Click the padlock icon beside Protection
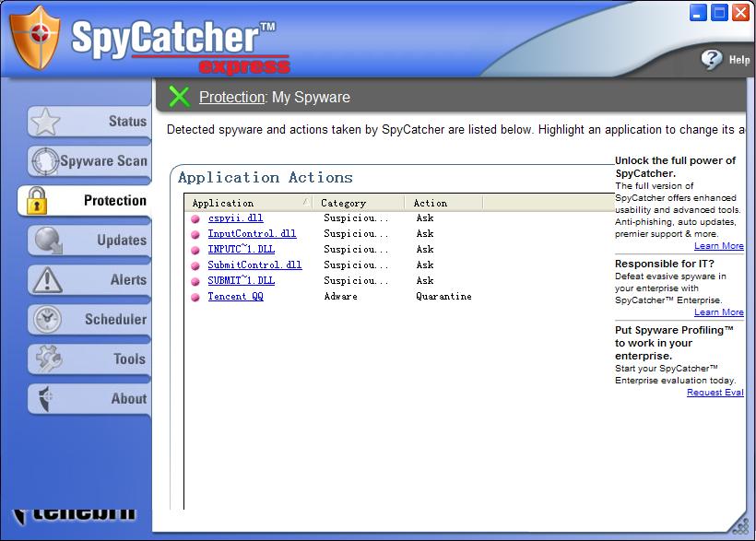Image resolution: width=756 pixels, height=541 pixels. (36, 201)
